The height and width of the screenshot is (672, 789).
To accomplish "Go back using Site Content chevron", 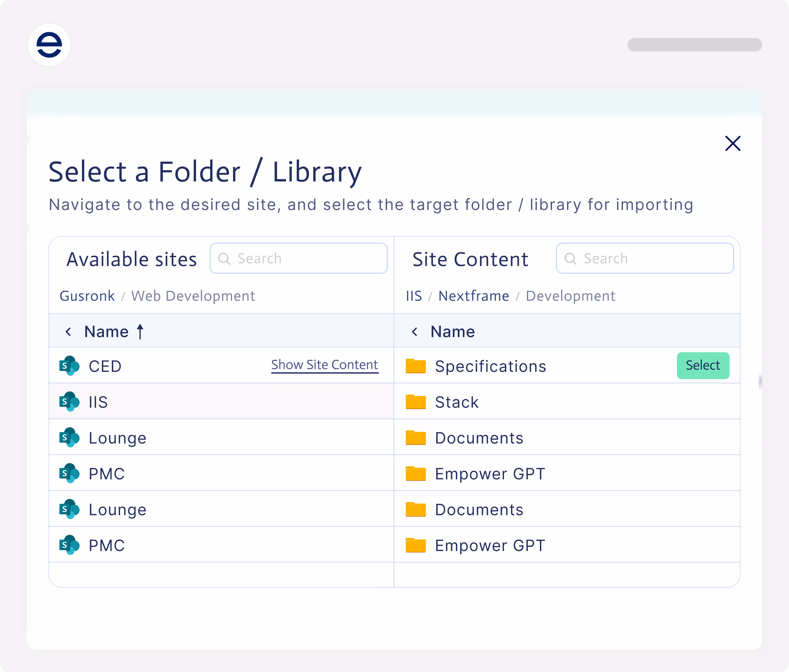I will tap(415, 332).
